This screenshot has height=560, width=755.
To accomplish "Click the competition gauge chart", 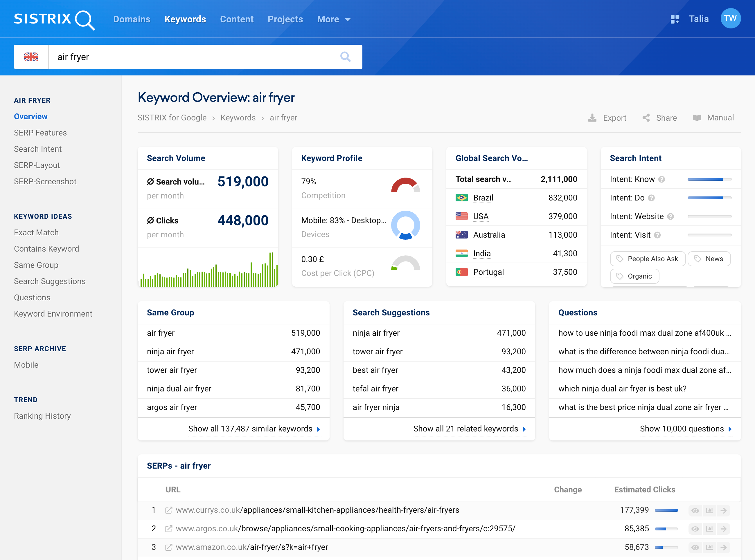I will 405,185.
